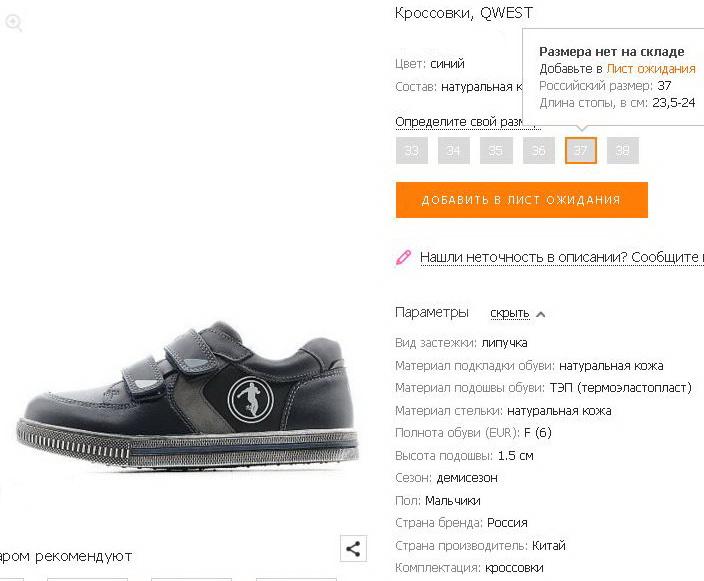Click the zoom magnifier icon on product image
This screenshot has height=581, width=704.
pos(14,22)
